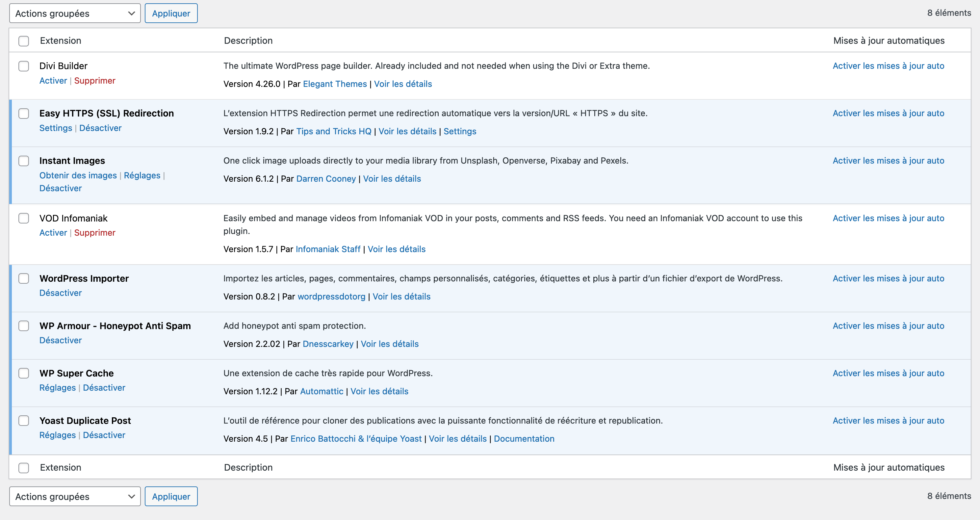Select the WordPress Importer checkbox
Screen dimensions: 980x520
[24, 278]
